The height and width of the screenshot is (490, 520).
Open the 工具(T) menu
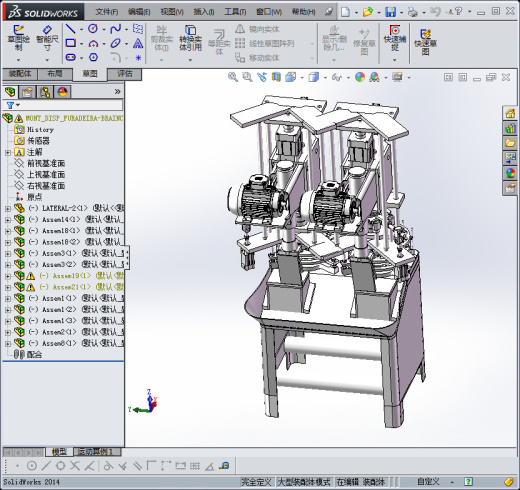pos(235,12)
